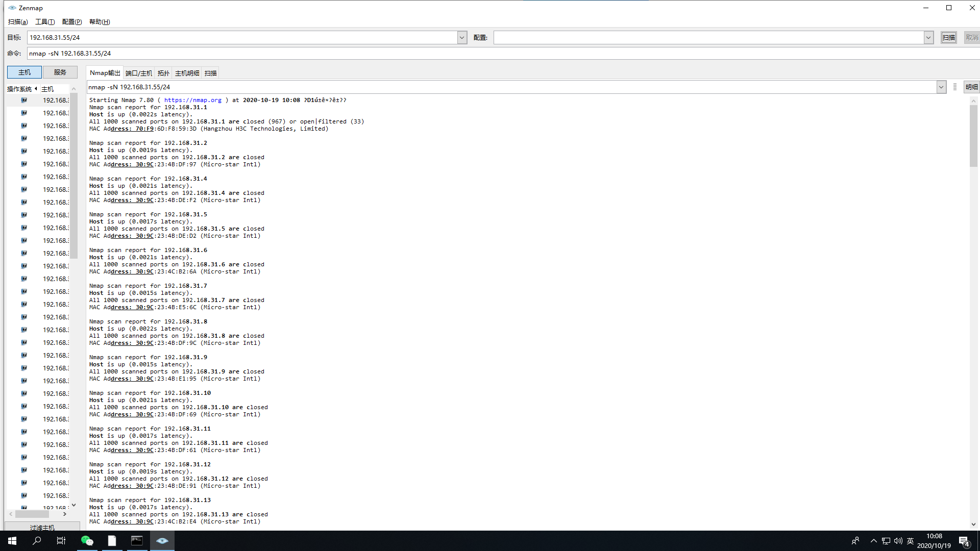Open the 工具(T) menu
Viewport: 980px width, 551px height.
[x=45, y=22]
